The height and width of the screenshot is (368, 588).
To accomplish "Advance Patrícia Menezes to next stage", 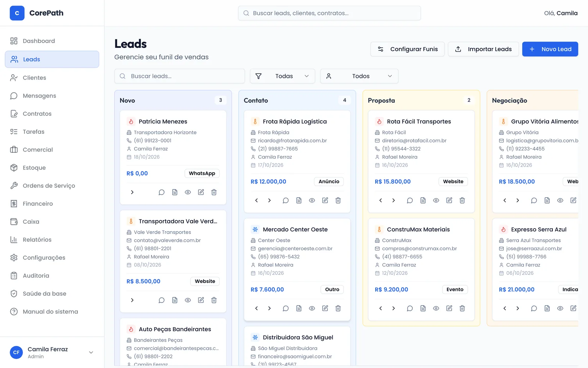I will pos(132,192).
